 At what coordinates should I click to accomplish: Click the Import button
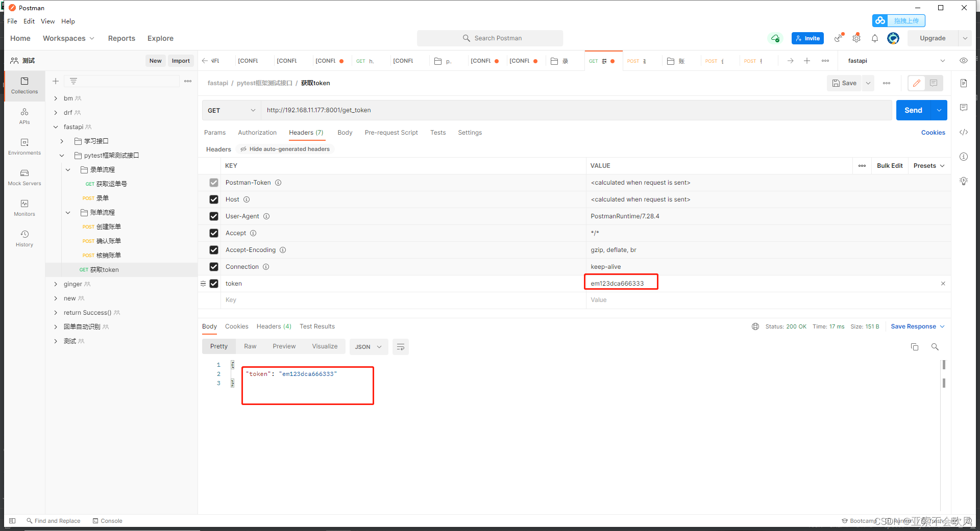pyautogui.click(x=181, y=61)
